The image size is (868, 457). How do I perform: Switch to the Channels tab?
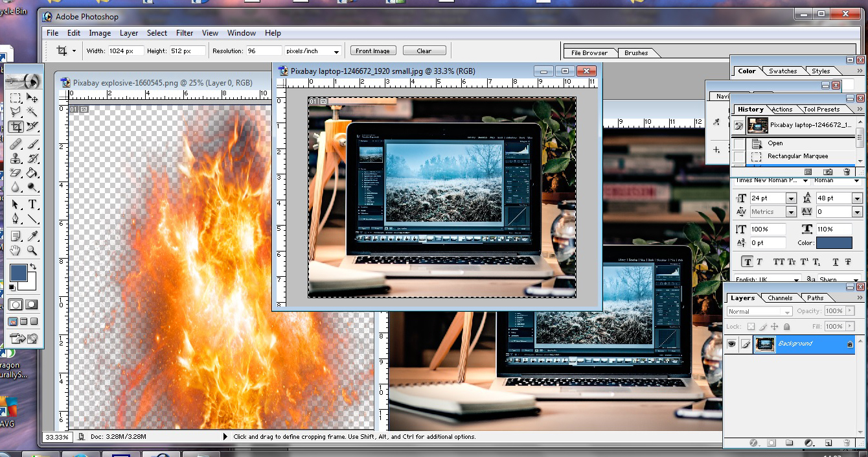tap(781, 298)
